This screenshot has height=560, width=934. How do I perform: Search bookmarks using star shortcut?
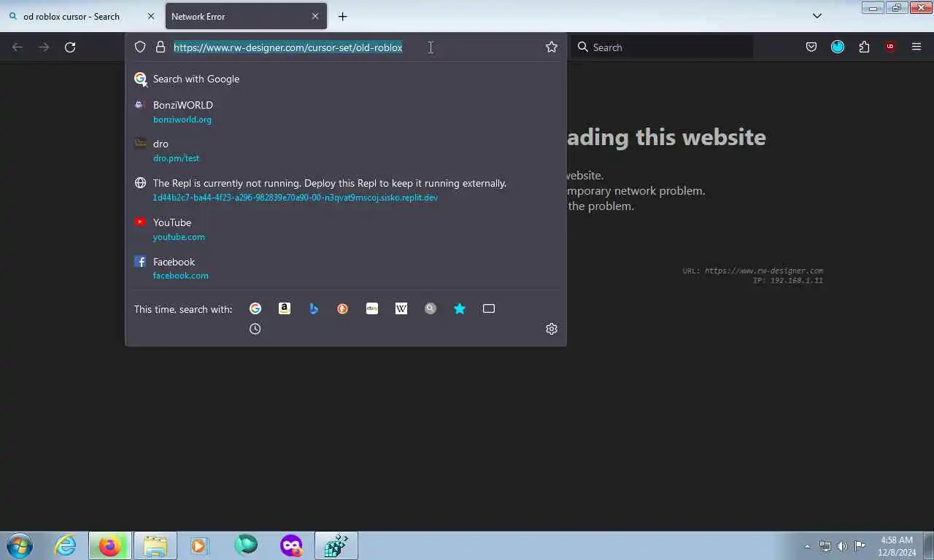tap(460, 309)
